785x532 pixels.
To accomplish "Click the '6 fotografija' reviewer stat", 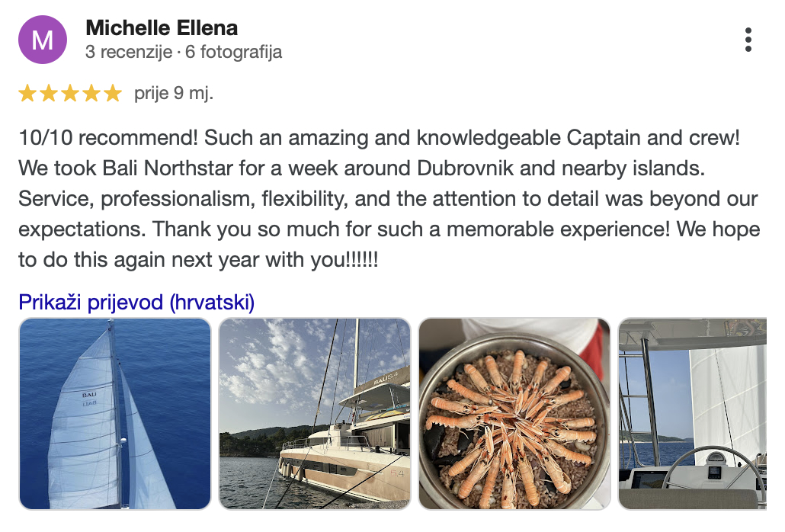I will pyautogui.click(x=233, y=52).
